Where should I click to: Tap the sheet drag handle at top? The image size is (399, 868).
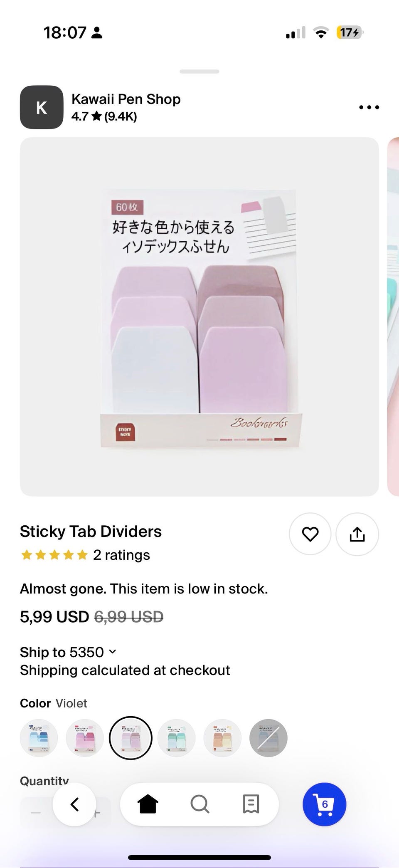pos(199,72)
